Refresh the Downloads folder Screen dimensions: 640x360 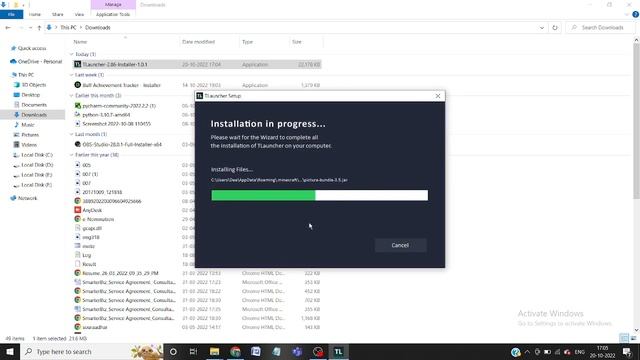pyautogui.click(x=555, y=28)
